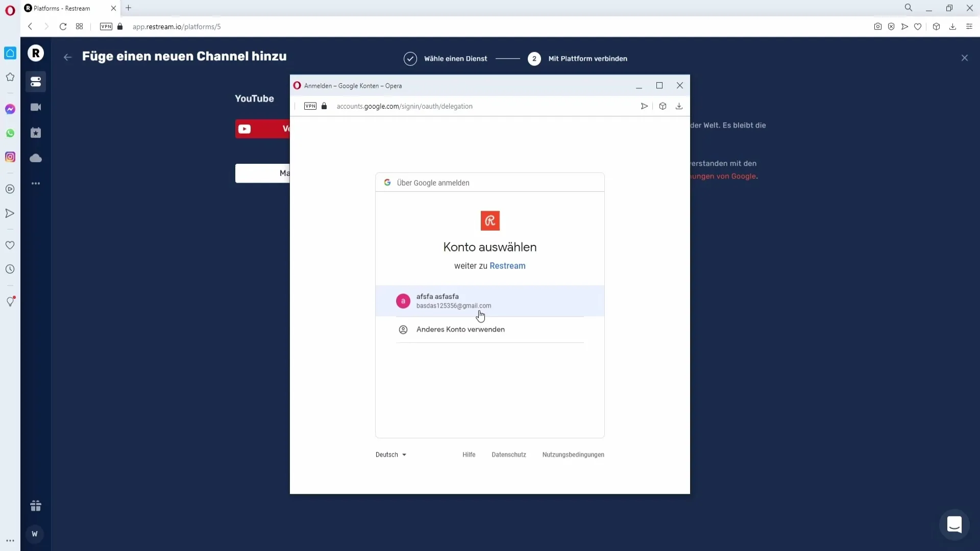Open Instagram in Opera sidebar
The width and height of the screenshot is (980, 551).
10,157
